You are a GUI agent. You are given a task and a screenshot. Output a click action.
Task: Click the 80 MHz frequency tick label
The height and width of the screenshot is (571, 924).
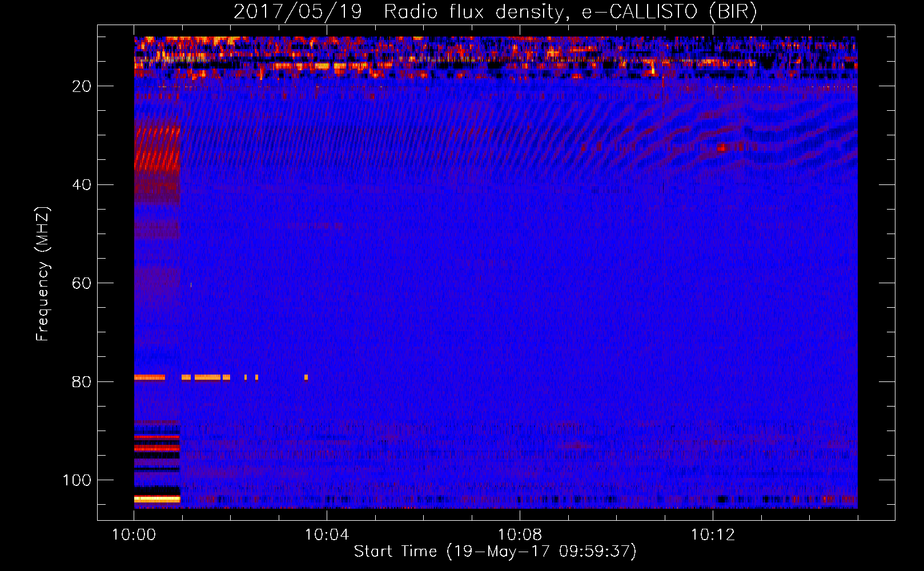tap(82, 382)
